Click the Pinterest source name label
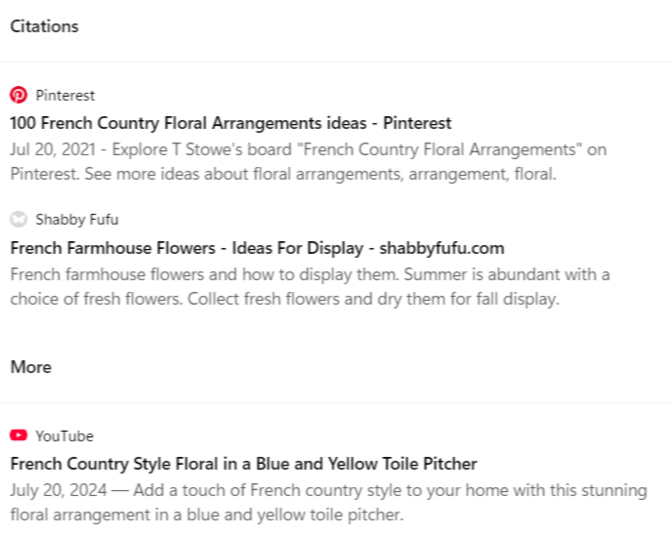This screenshot has width=672, height=537. (x=65, y=95)
